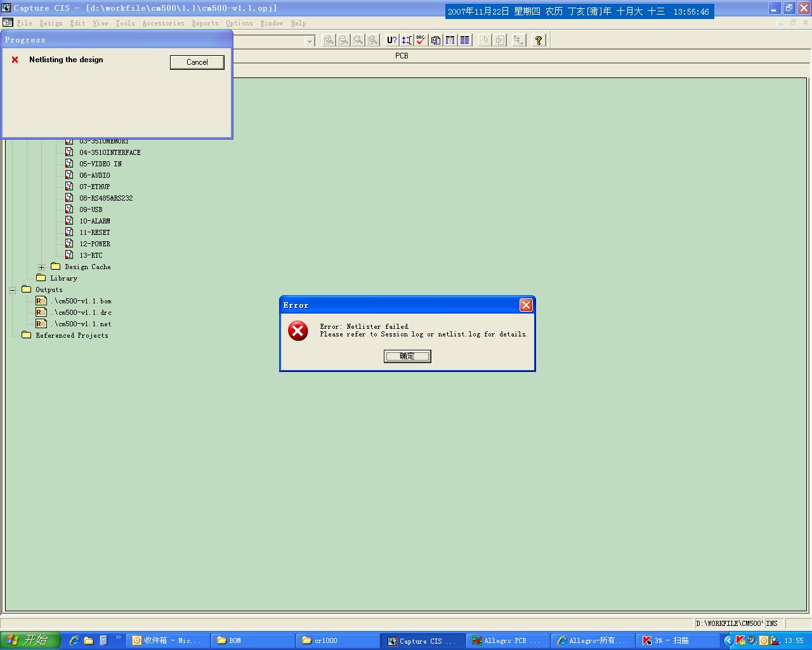
Task: Open the File menu
Action: (25, 23)
